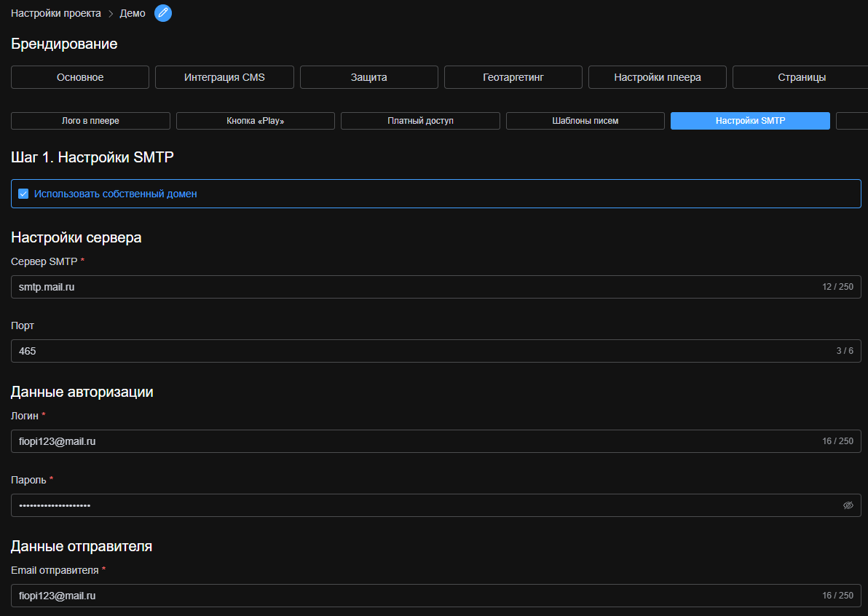Reveal the password with the eye icon
Image resolution: width=868 pixels, height=616 pixels.
[848, 505]
